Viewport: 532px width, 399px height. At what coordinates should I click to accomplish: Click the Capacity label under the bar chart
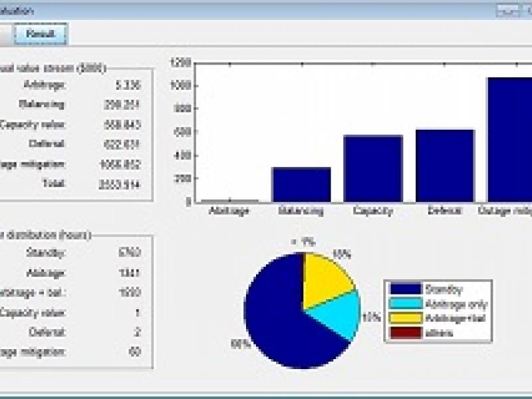pos(373,211)
